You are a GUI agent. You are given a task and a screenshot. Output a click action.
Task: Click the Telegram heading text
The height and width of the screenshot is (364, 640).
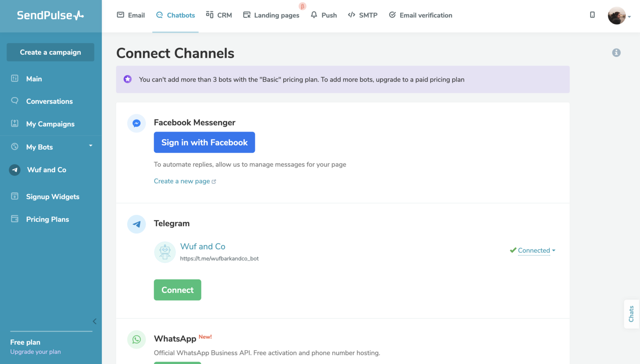click(172, 223)
